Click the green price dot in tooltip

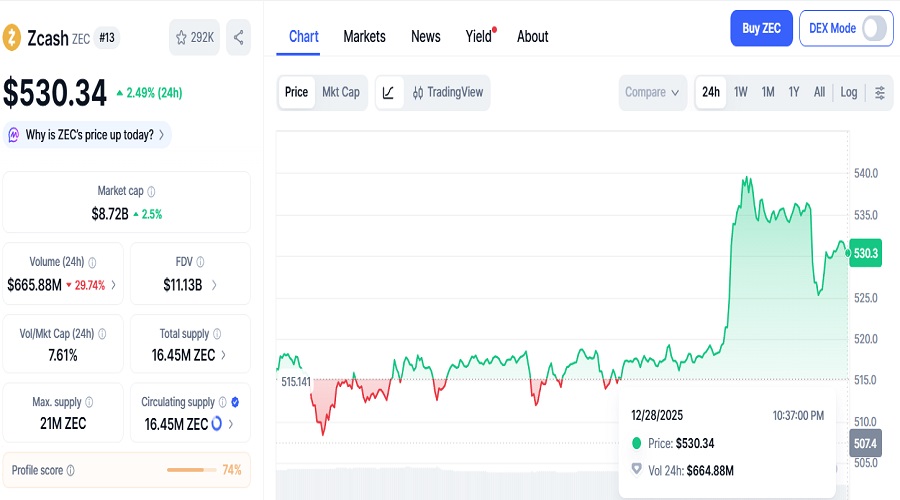pos(636,443)
